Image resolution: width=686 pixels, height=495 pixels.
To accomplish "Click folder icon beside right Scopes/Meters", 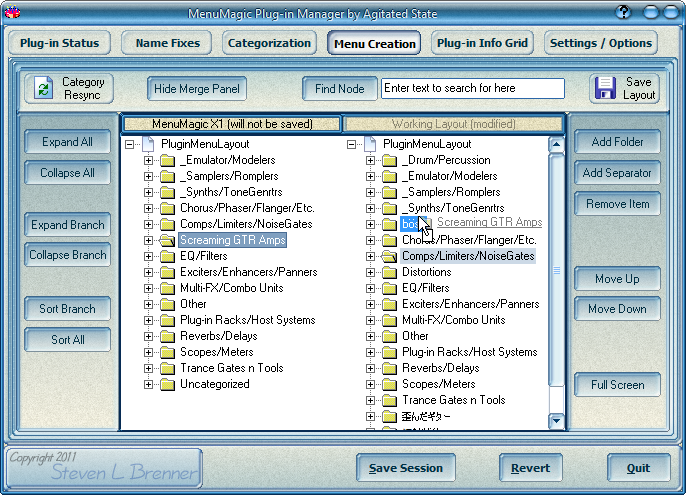I will 389,384.
